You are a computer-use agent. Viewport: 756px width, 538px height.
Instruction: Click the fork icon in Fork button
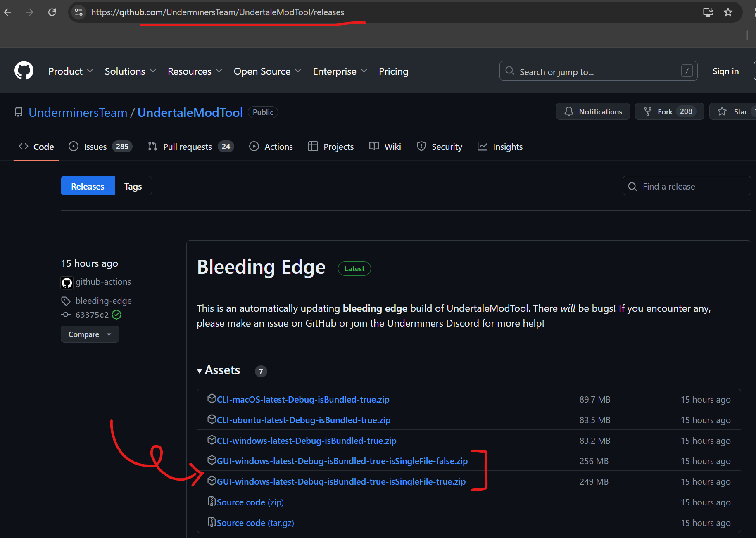(x=648, y=111)
